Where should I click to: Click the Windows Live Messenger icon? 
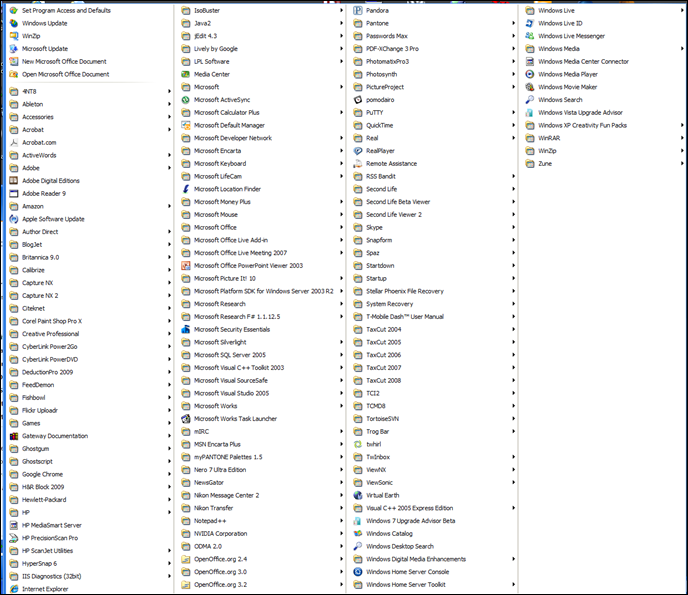coord(529,35)
